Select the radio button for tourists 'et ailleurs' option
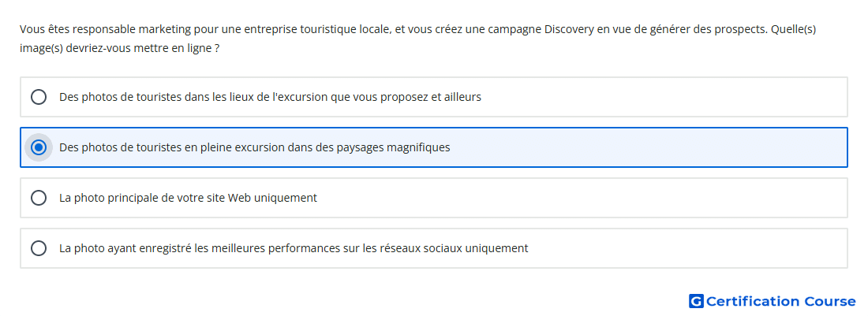868x316 pixels. click(39, 97)
